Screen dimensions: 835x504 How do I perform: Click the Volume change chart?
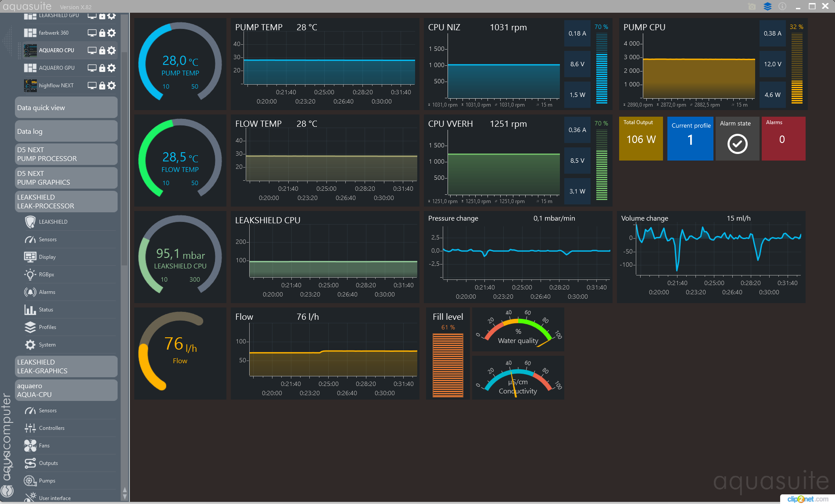[711, 257]
